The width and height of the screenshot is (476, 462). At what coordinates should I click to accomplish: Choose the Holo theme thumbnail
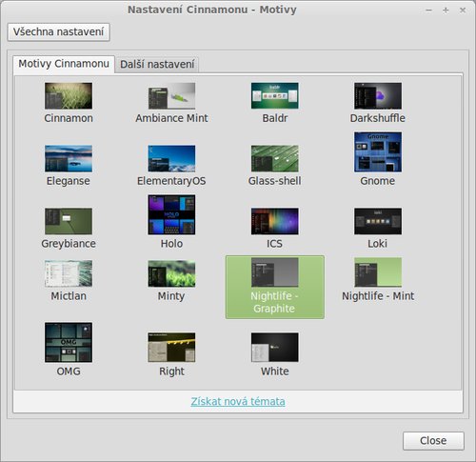(171, 214)
